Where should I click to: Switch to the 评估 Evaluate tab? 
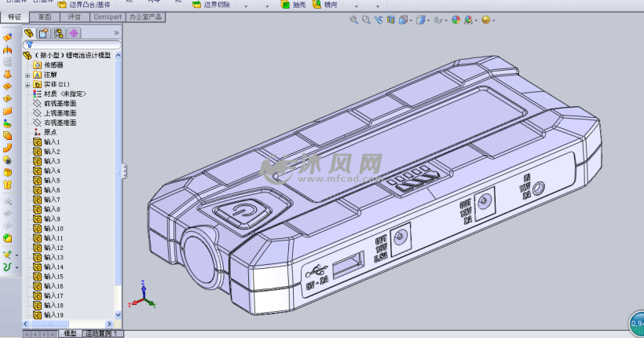pos(75,17)
